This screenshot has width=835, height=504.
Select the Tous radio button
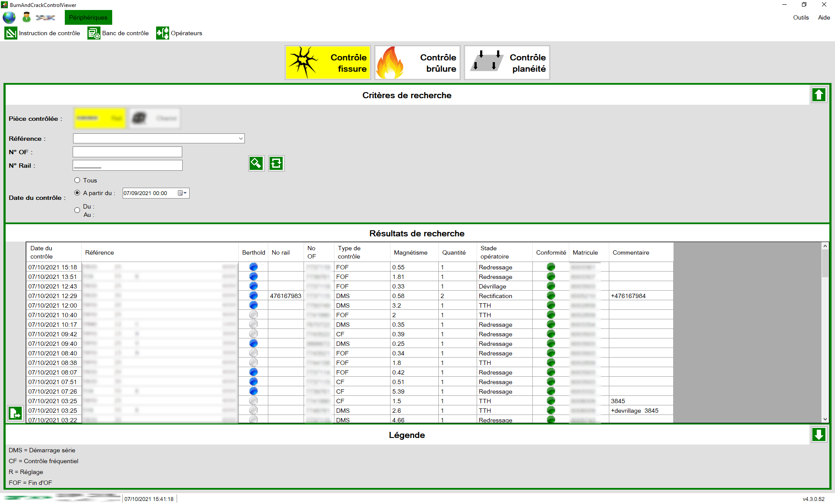[77, 180]
